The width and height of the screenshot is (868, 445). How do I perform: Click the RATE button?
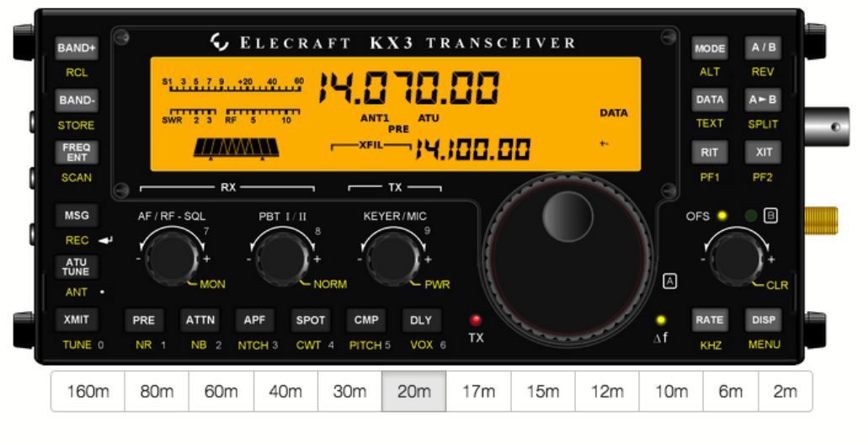[x=710, y=319]
